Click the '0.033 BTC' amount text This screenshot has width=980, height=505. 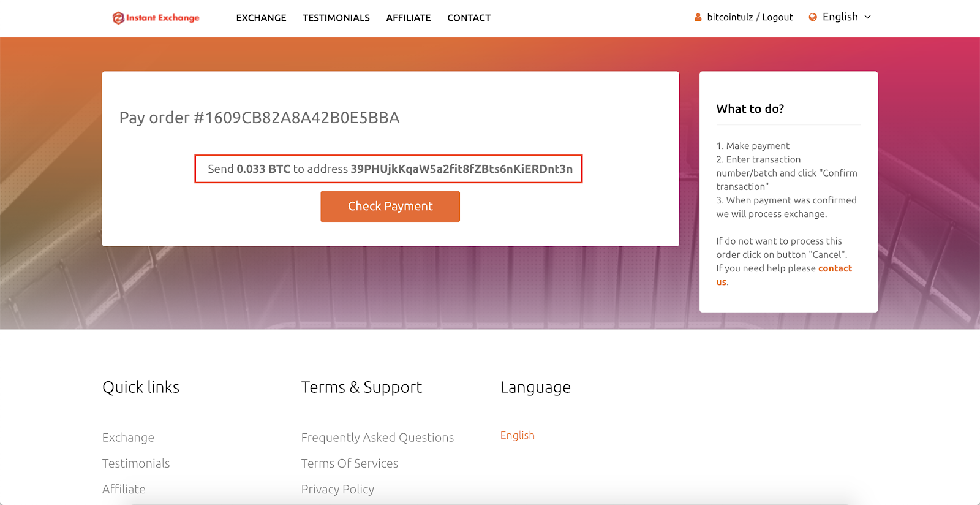(263, 169)
